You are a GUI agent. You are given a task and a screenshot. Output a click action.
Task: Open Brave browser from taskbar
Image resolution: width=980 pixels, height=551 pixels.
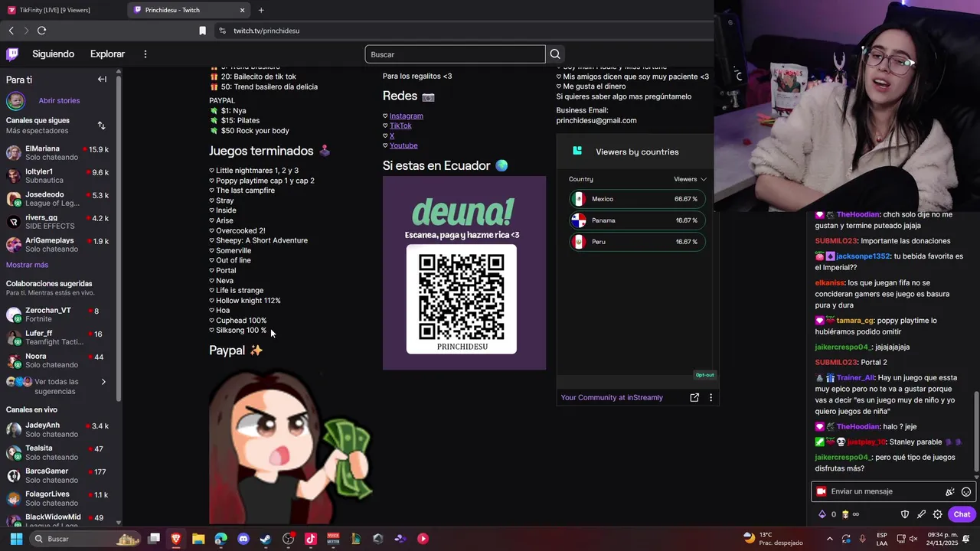click(x=176, y=539)
